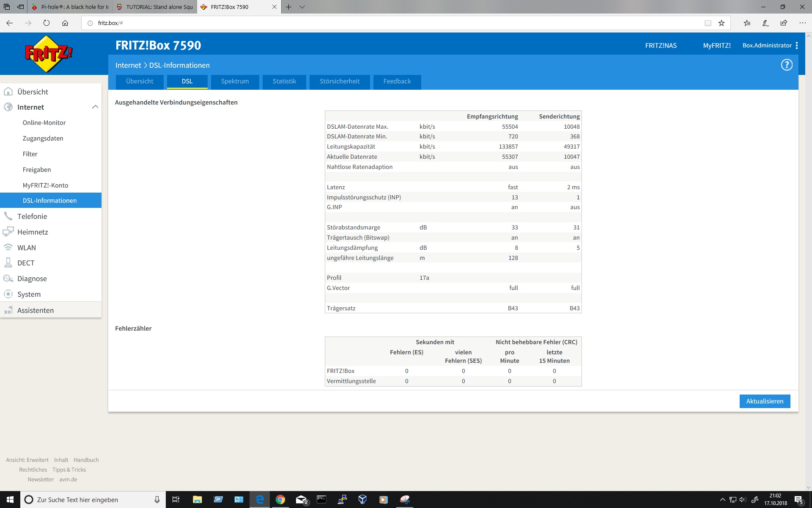812x508 pixels.
Task: Select Online-Monitor in the sidebar
Action: pyautogui.click(x=44, y=123)
